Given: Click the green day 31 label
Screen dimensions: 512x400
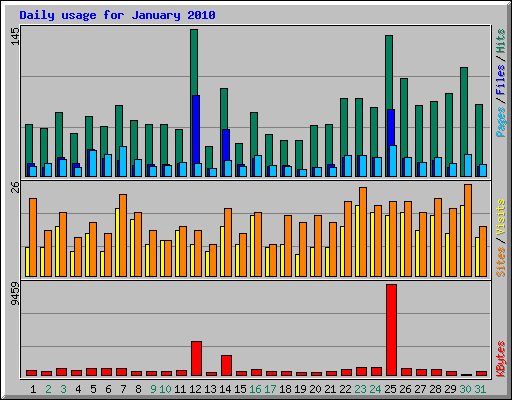Looking at the screenshot, I should pyautogui.click(x=480, y=389).
